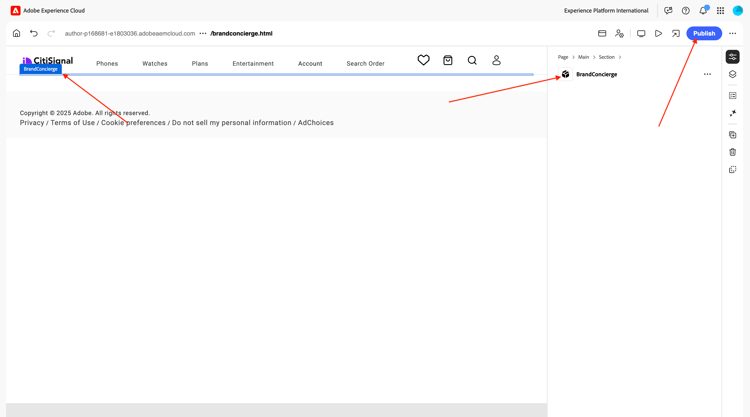Click the BrandConcierge block cube icon

tap(565, 74)
